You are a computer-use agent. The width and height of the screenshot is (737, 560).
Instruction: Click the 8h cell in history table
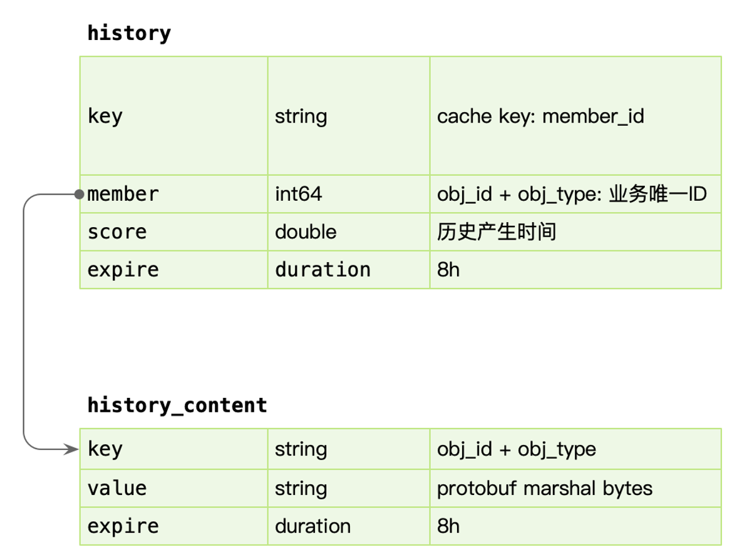(x=575, y=270)
